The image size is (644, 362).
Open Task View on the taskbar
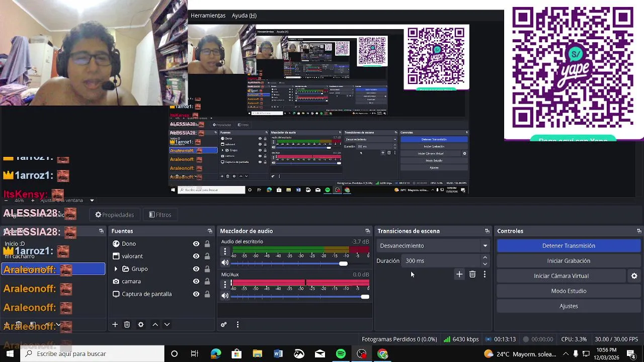click(195, 354)
